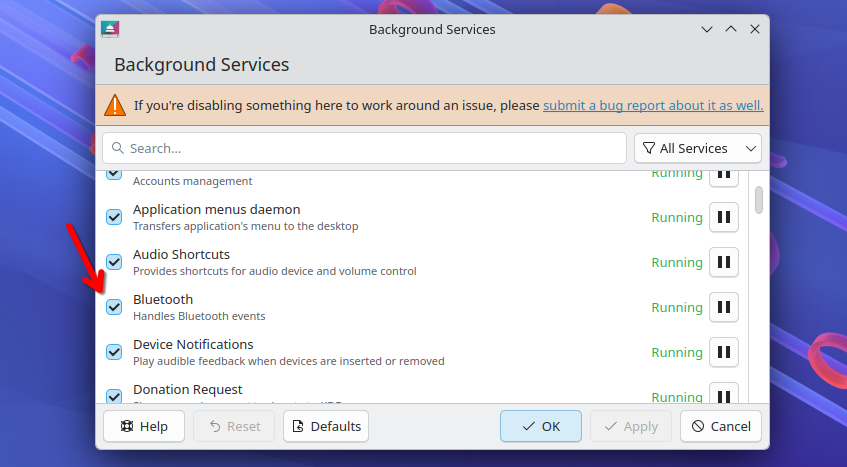Click the services list scrollbar

click(759, 200)
